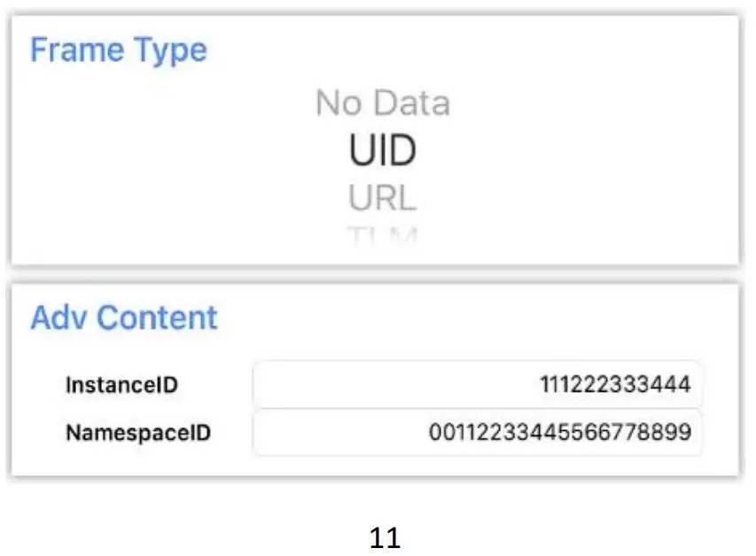
Task: Click the NamespaceID label
Action: coord(138,433)
